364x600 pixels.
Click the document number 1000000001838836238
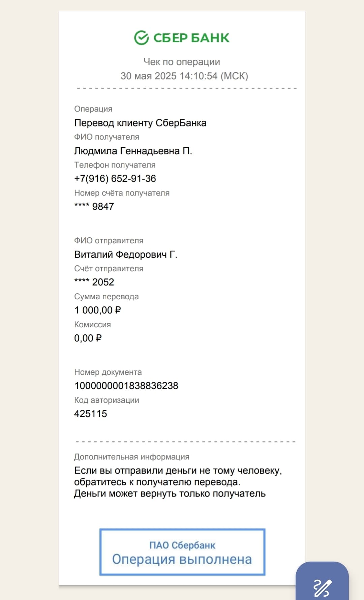[126, 386]
